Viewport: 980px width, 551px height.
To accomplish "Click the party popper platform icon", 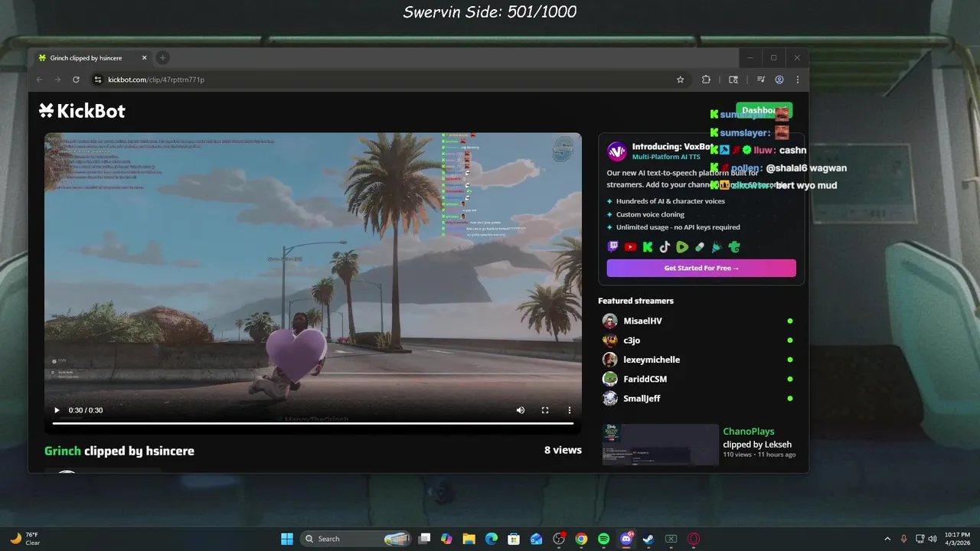I will (x=717, y=247).
